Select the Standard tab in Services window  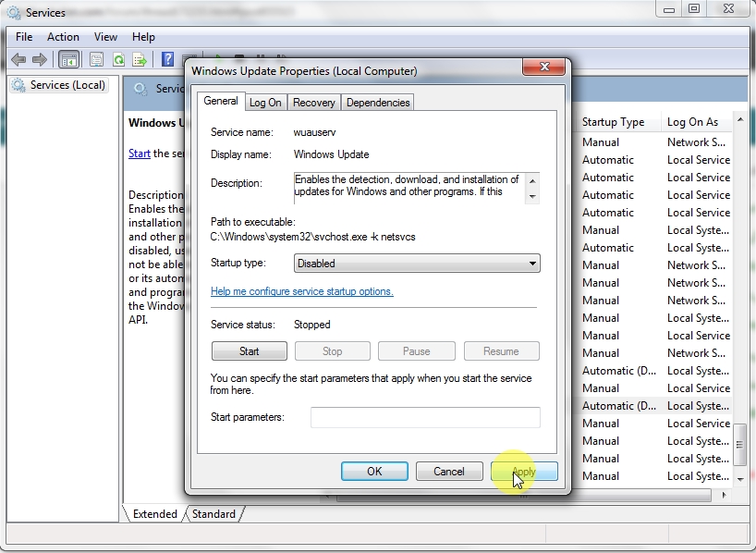click(x=213, y=514)
